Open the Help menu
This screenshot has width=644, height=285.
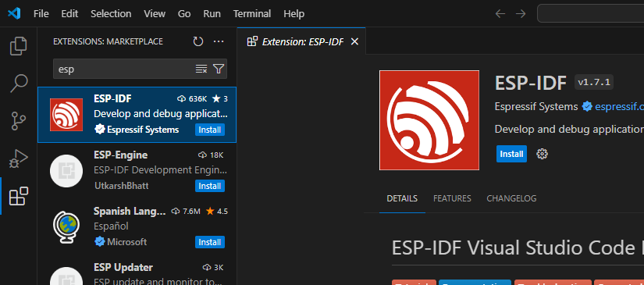(x=294, y=13)
